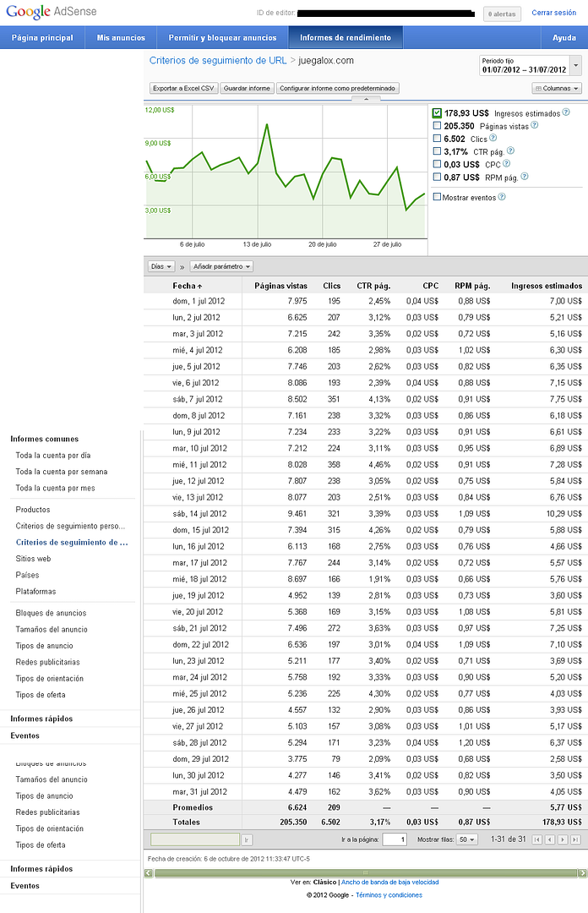
Task: Click the Ir a la página input field
Action: [395, 839]
